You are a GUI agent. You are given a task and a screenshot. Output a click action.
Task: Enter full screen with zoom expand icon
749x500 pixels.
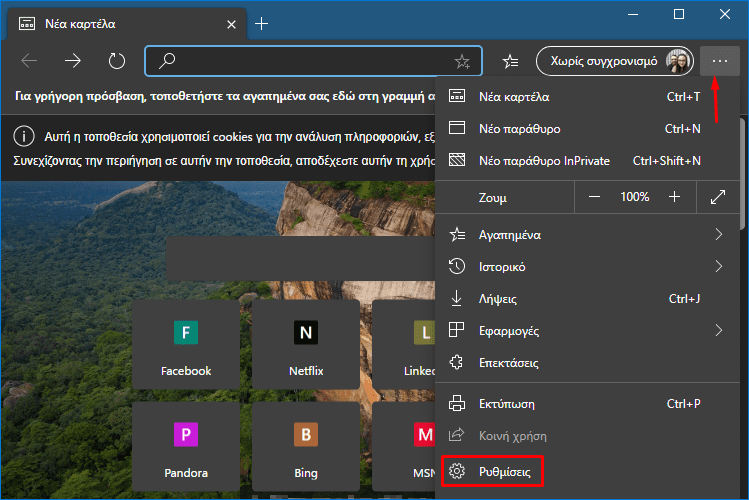717,197
